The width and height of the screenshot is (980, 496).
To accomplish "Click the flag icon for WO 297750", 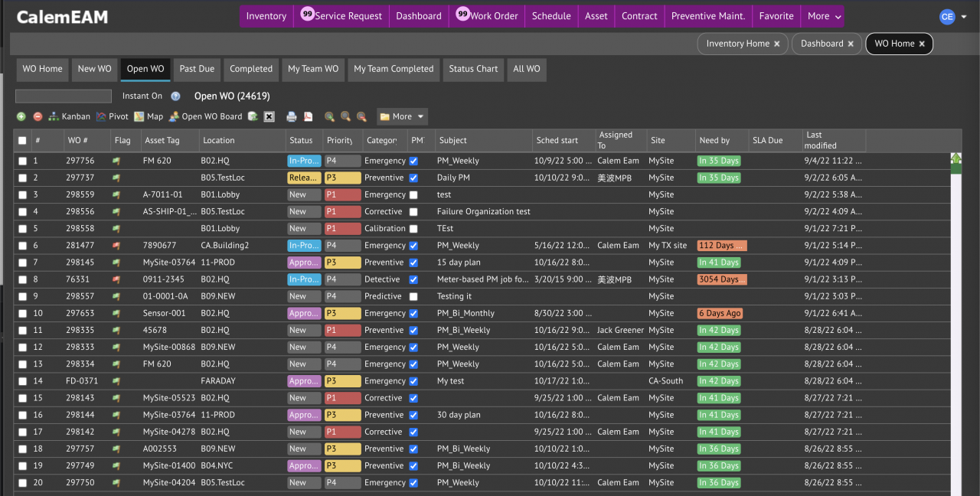I will tap(117, 483).
